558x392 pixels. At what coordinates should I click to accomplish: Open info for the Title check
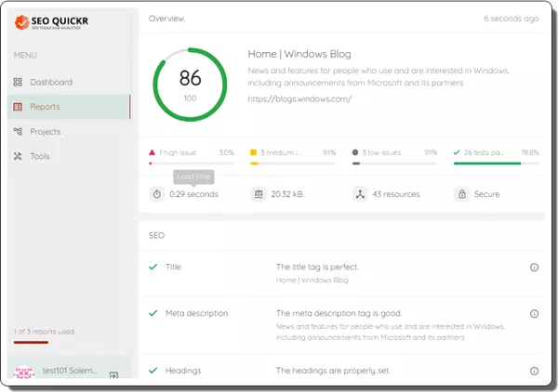click(534, 268)
